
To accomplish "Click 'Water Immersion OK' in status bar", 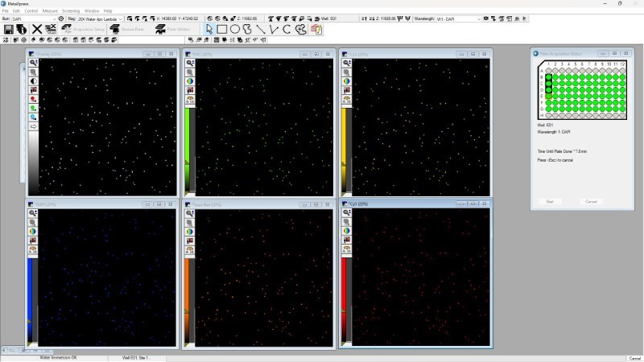I will 58,358.
